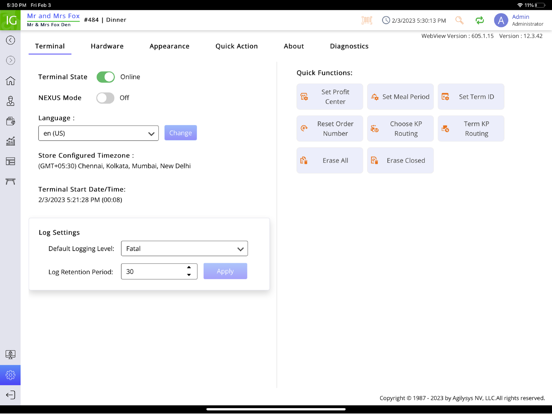Open the Default Logging Level dropdown
Screen dimensions: 552x414
184,249
